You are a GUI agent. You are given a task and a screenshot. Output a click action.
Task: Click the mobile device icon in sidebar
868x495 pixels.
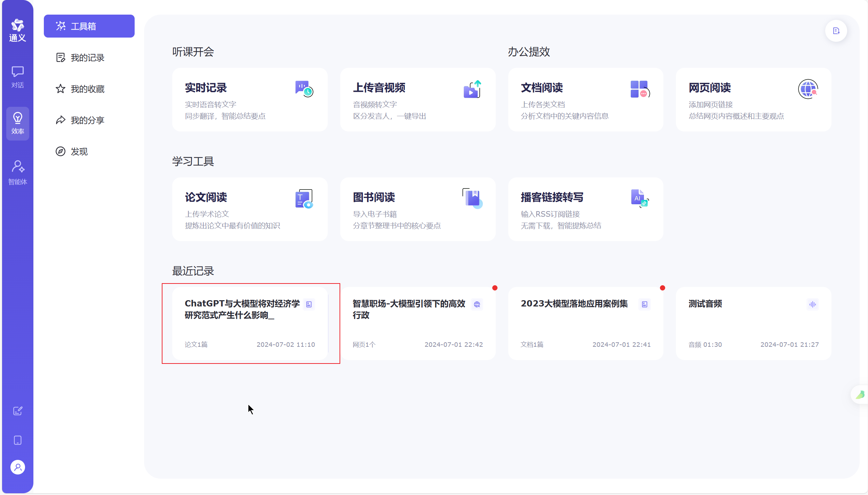point(17,440)
